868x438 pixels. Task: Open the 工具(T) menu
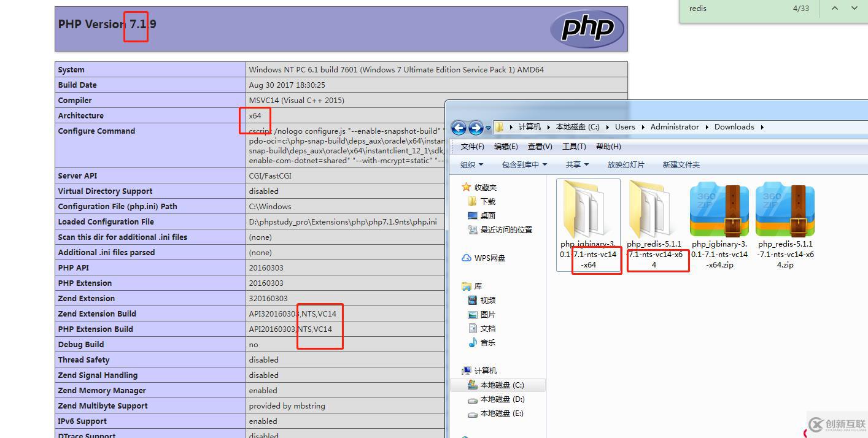tap(574, 146)
